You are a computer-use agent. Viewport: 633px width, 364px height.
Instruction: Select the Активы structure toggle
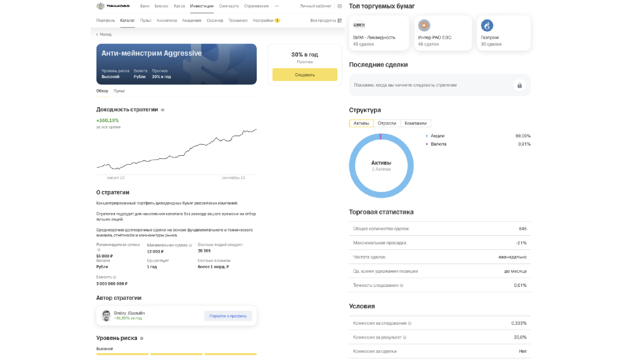coord(361,123)
